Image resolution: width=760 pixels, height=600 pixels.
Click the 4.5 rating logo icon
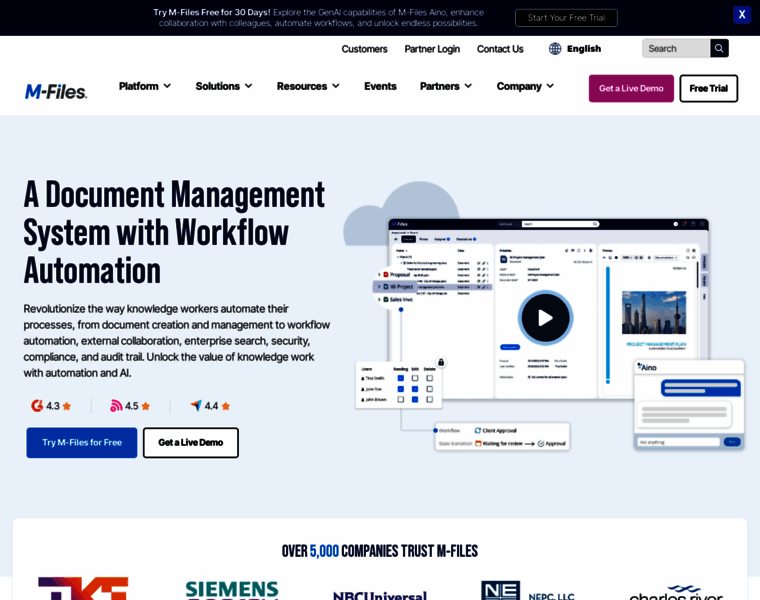[116, 406]
